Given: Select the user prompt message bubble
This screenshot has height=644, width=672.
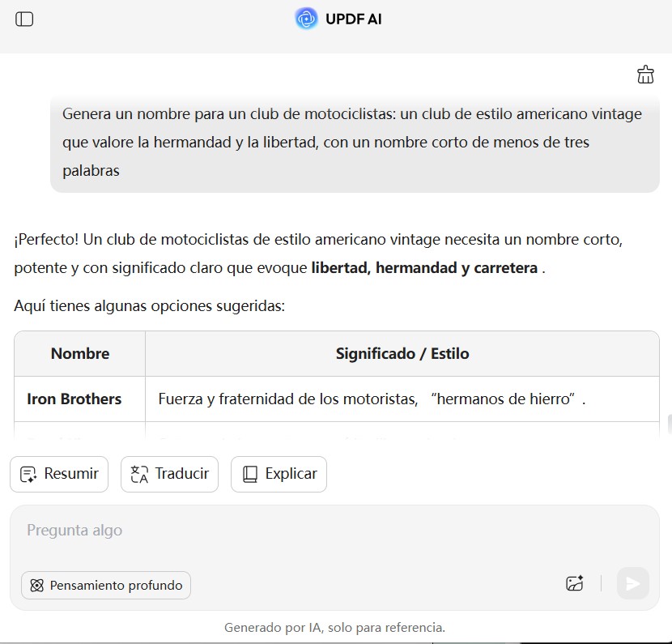Looking at the screenshot, I should point(355,143).
